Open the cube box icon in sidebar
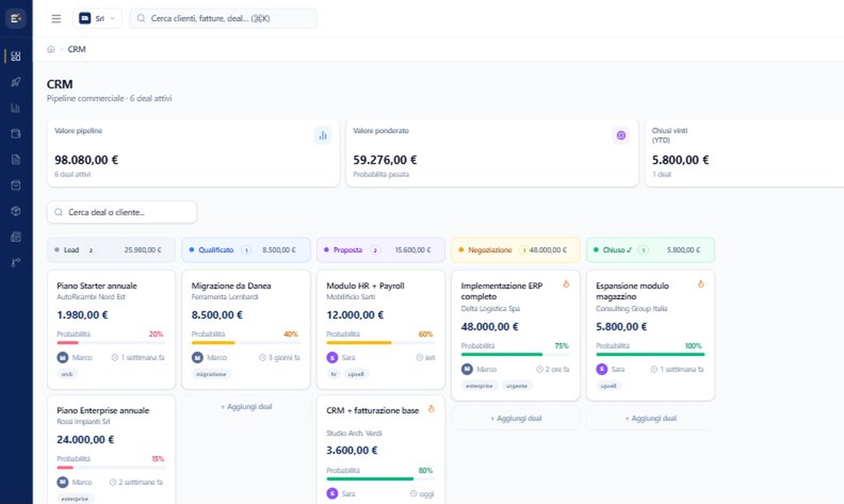 pyautogui.click(x=16, y=211)
